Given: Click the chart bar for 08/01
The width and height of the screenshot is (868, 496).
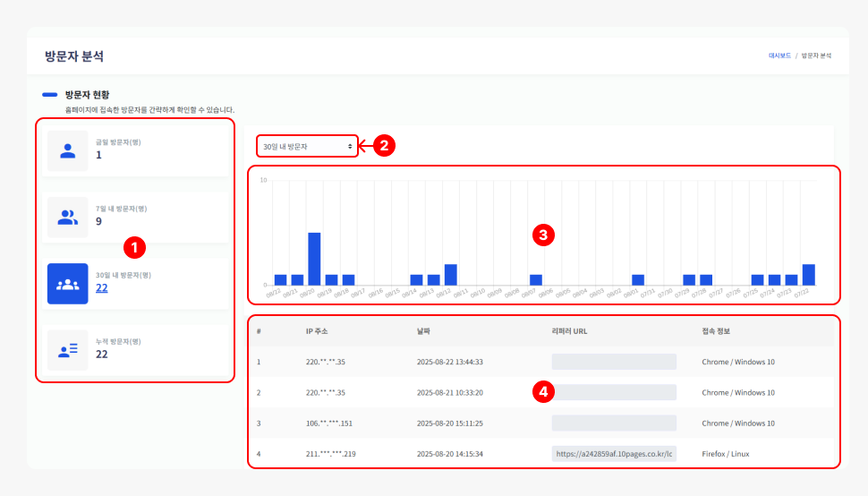Looking at the screenshot, I should pos(638,279).
